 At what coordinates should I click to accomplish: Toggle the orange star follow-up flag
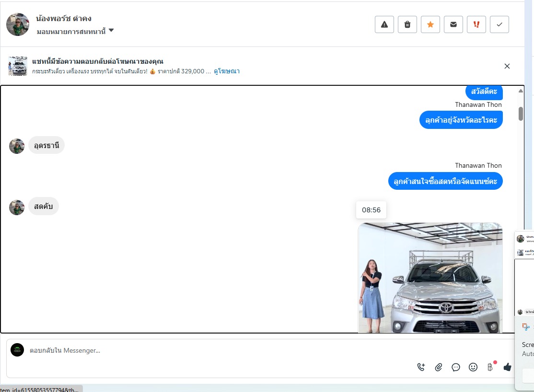point(430,24)
